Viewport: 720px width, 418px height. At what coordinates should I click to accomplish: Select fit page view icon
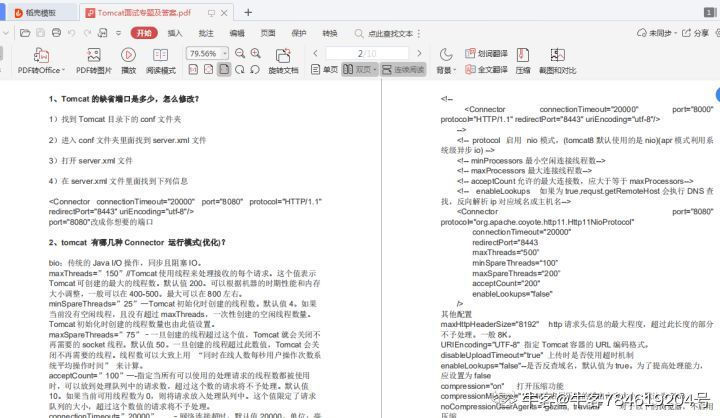tap(224, 70)
